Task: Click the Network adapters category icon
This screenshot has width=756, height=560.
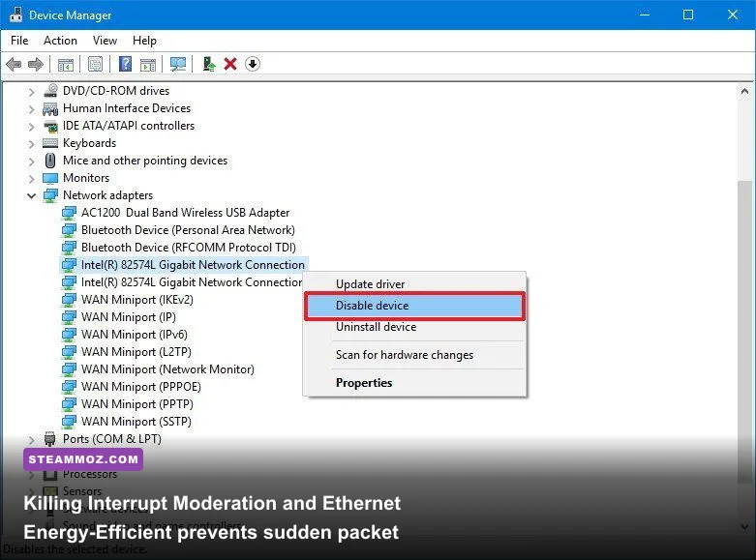Action: (50, 195)
